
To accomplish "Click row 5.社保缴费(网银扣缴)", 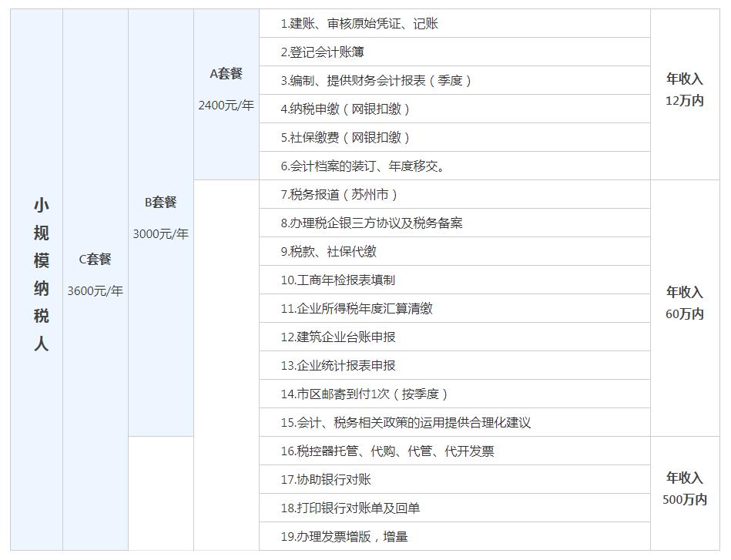I will tap(454, 137).
